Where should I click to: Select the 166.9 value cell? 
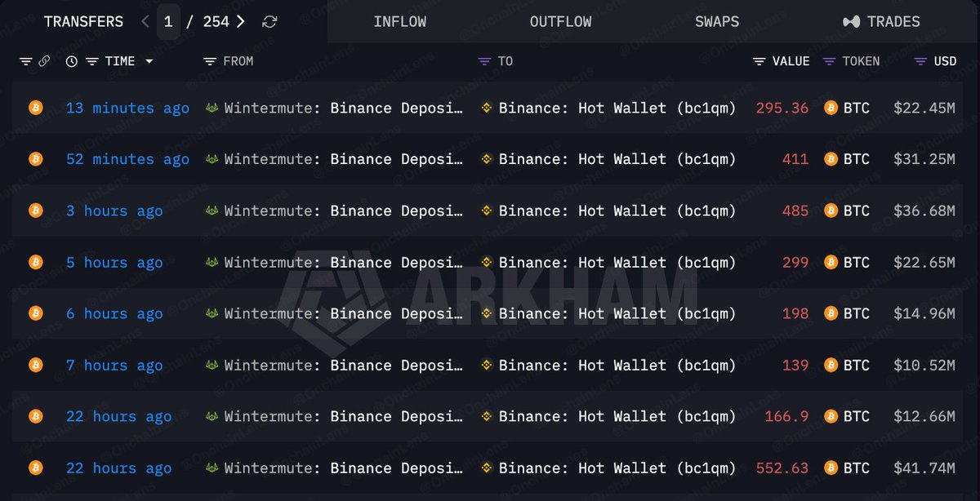pos(786,416)
